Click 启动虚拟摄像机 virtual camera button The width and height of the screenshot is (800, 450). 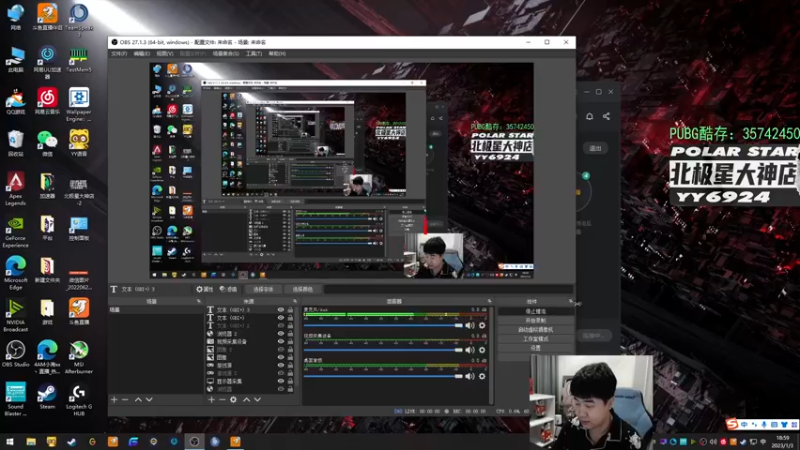[536, 330]
